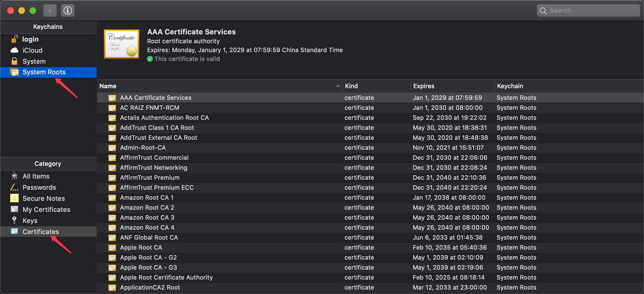This screenshot has width=644, height=294.
Task: Click the plus add-item toolbar button
Action: [50, 11]
